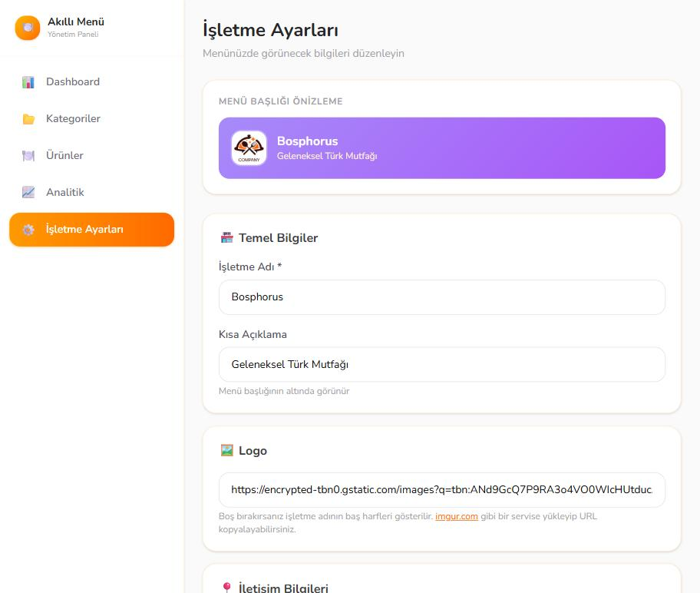Click the Temel Bilgiler store icon
Viewport: 700px width, 593px height.
(226, 237)
